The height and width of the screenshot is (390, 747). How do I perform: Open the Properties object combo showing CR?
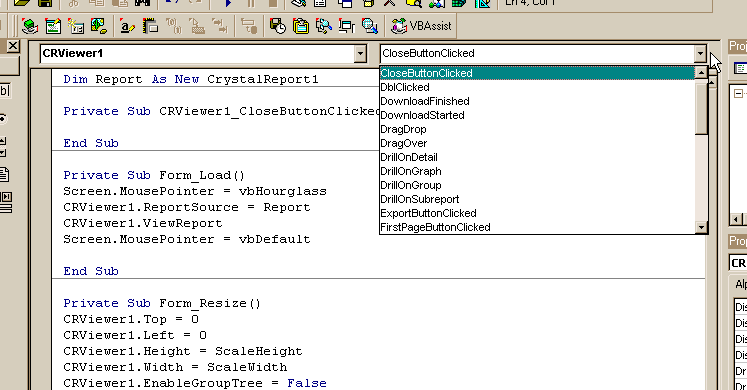[x=738, y=263]
